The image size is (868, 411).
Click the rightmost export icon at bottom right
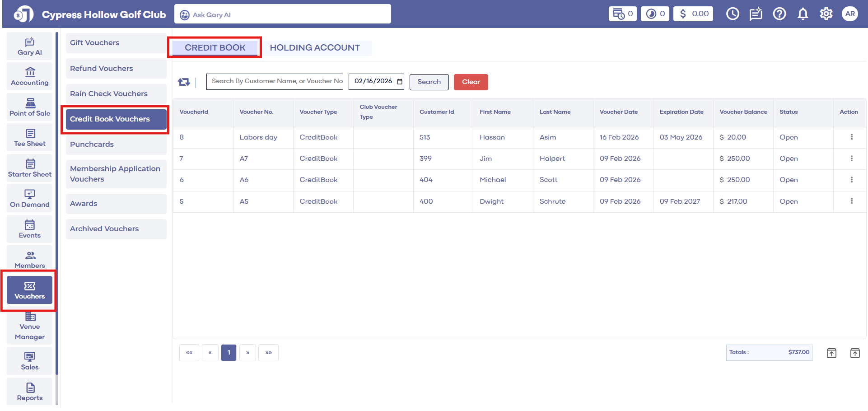coord(855,353)
